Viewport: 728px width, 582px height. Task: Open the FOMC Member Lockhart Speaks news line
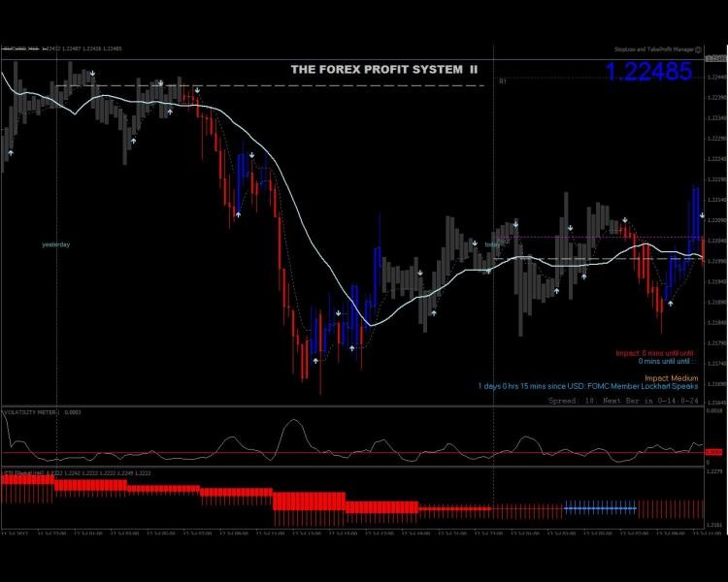tap(588, 386)
